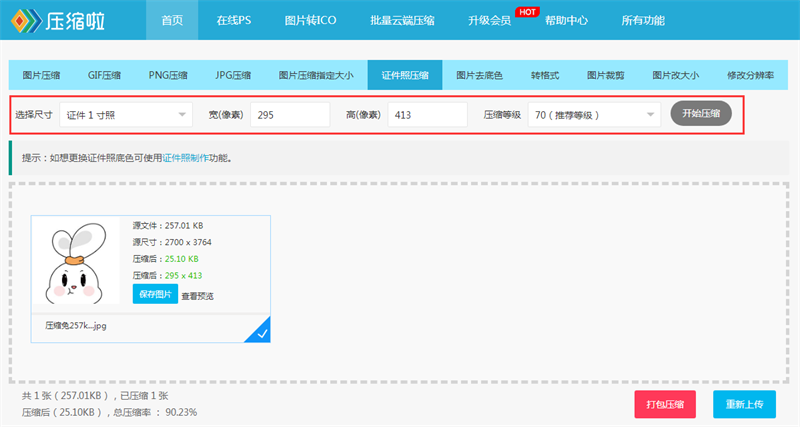The image size is (800, 427).
Task: Click the 源尺寸：2700 x 3764 text
Action: pyautogui.click(x=172, y=242)
